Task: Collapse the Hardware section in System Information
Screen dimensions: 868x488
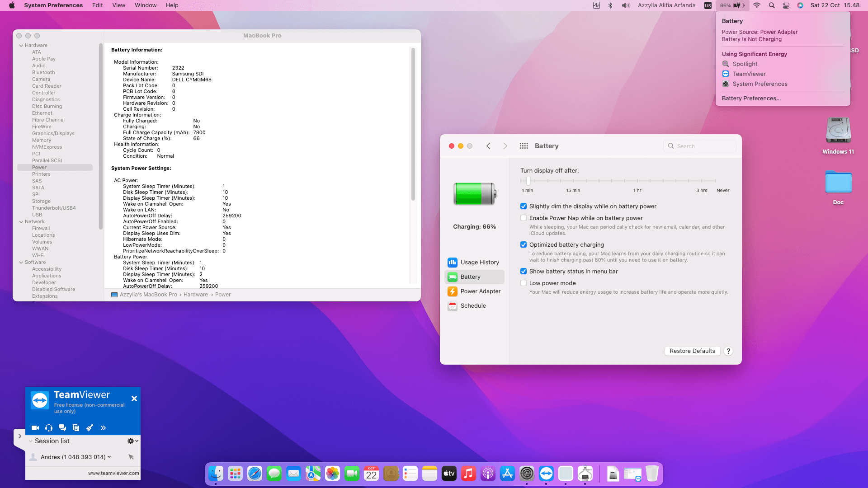Action: click(x=21, y=45)
